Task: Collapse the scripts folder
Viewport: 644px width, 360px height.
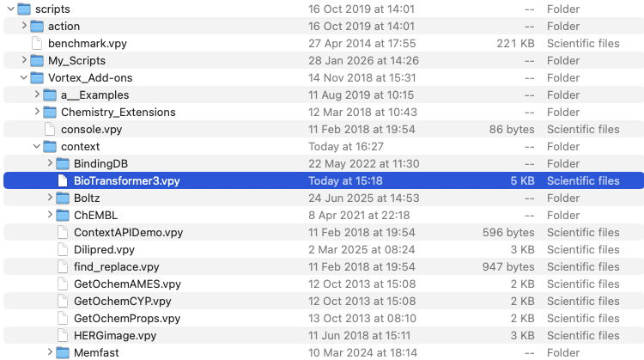Action: coord(9,9)
